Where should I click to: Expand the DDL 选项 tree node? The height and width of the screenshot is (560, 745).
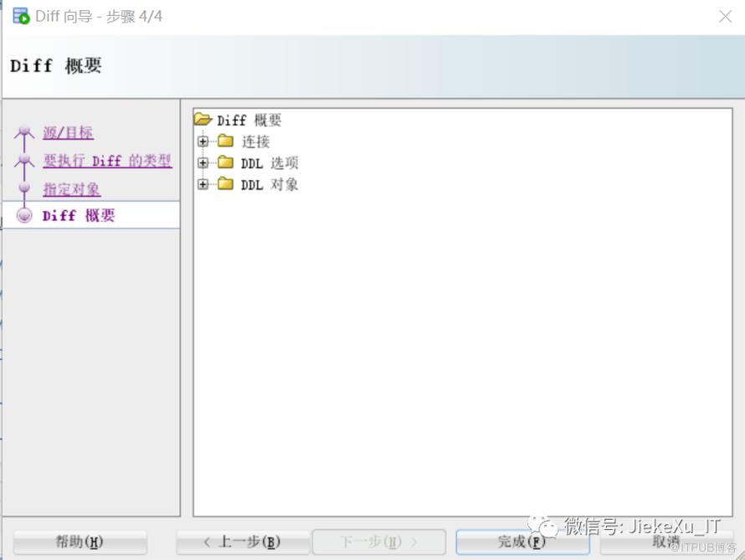click(203, 162)
